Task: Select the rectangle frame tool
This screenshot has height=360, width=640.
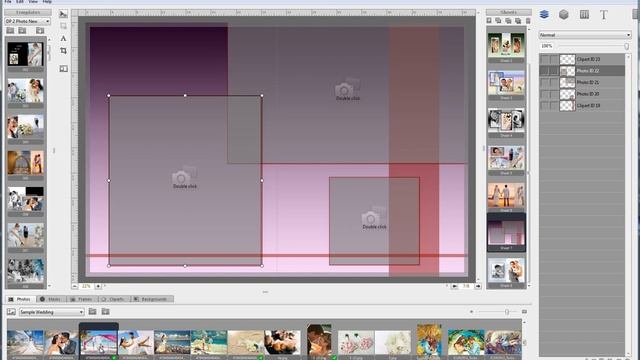Action: [63, 26]
